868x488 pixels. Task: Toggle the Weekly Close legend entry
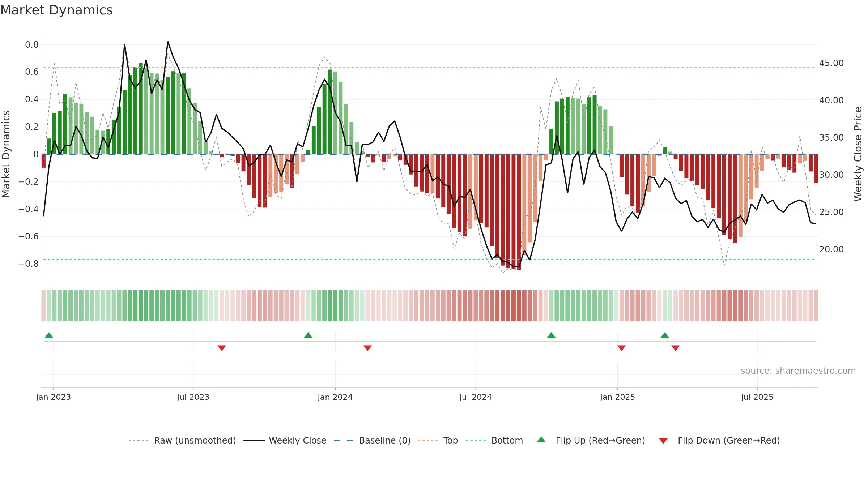click(285, 440)
